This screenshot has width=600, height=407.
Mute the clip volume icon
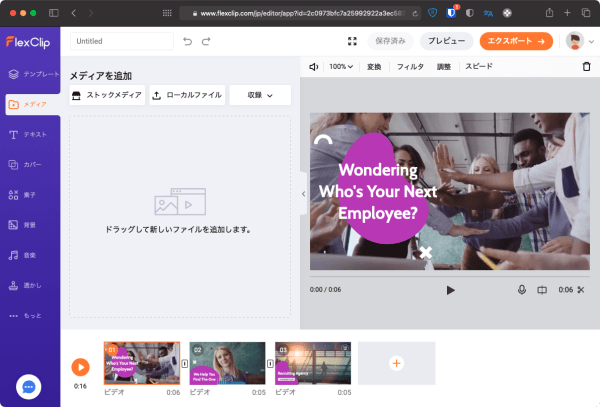click(x=314, y=67)
